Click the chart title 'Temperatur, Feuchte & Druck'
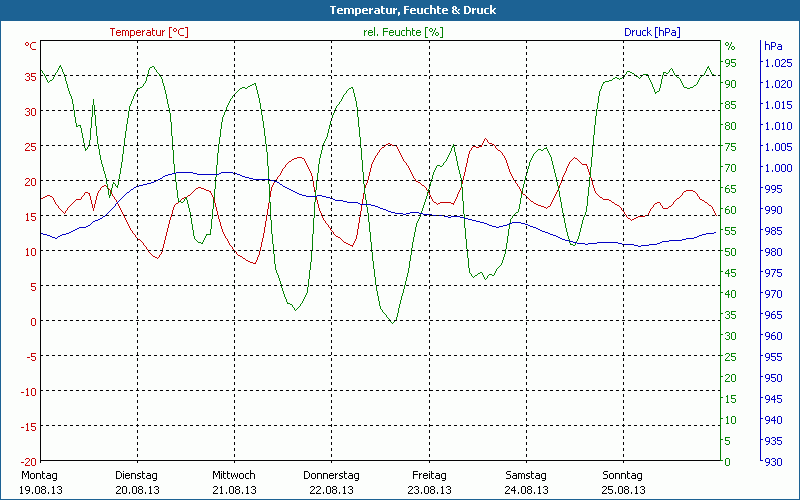800x500 pixels. [x=413, y=10]
